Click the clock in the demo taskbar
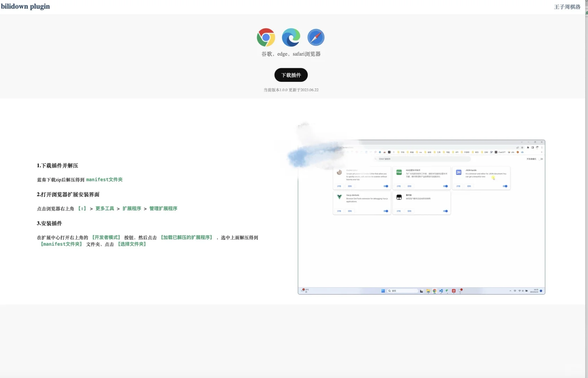This screenshot has height=378, width=588. click(x=534, y=291)
